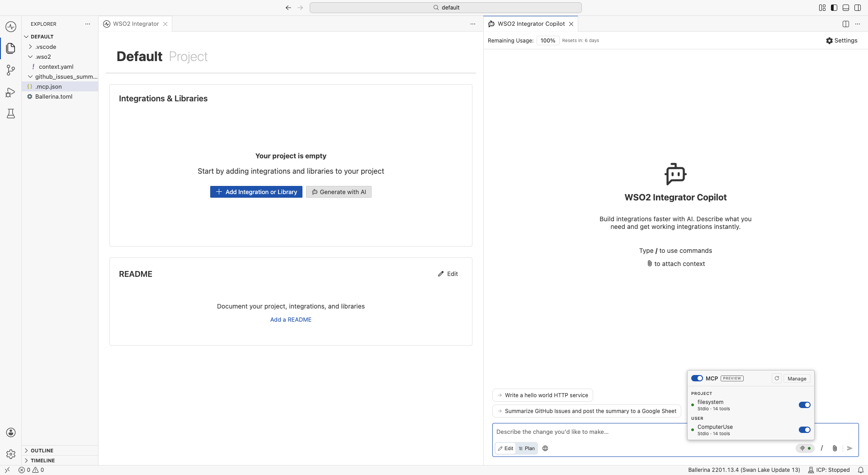Screen dimensions: 868x475
Task: Open the Manage gear in activity bar
Action: [x=11, y=454]
